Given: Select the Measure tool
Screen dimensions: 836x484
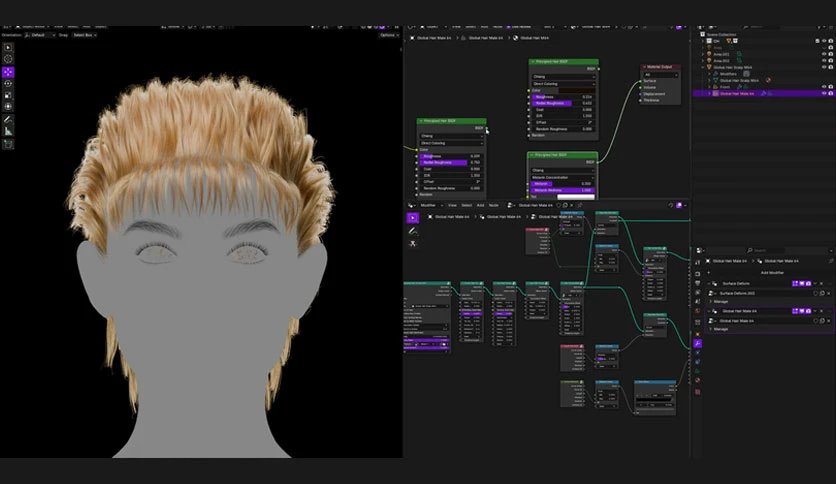Looking at the screenshot, I should tap(8, 131).
